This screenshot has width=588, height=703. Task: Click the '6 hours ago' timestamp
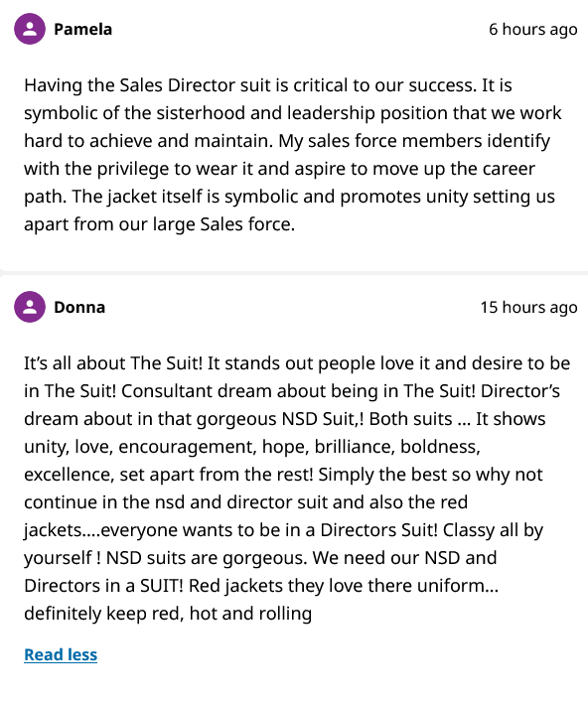[532, 29]
